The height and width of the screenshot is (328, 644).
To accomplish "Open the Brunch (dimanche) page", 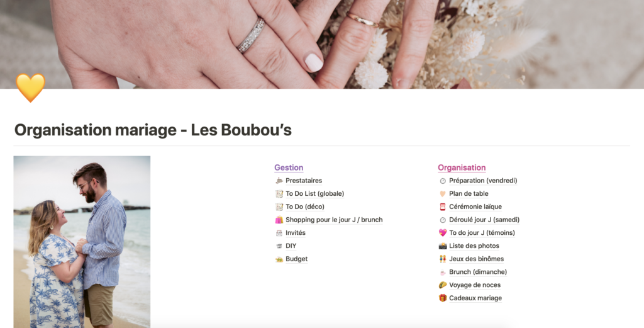I will (x=478, y=272).
